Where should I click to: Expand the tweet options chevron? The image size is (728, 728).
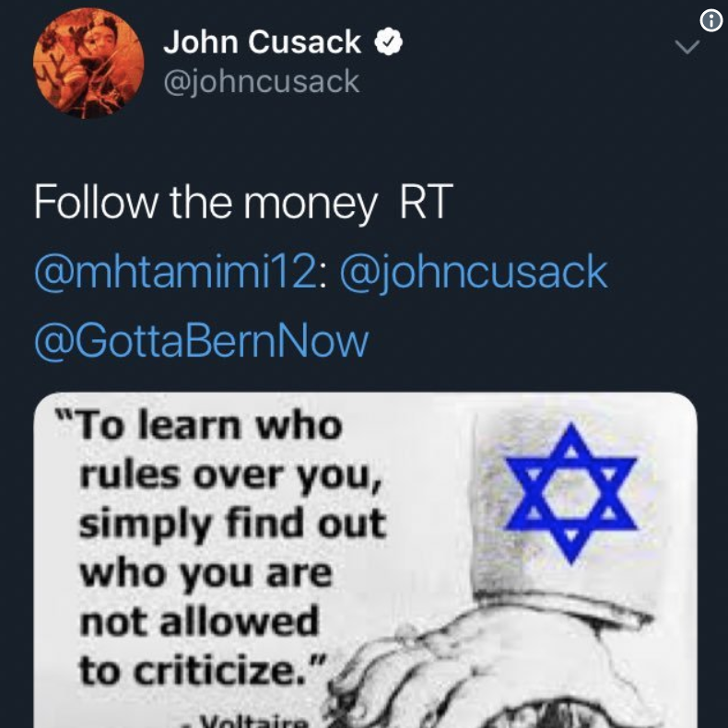687,46
